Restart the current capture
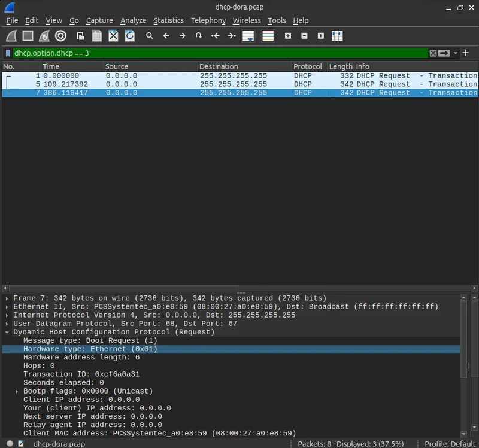The height and width of the screenshot is (448, 479). pos(44,36)
